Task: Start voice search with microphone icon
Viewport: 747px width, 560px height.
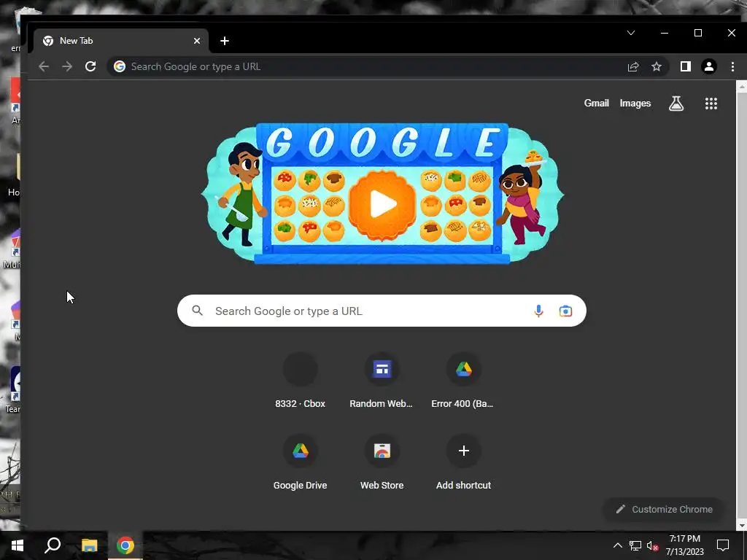Action: click(538, 311)
